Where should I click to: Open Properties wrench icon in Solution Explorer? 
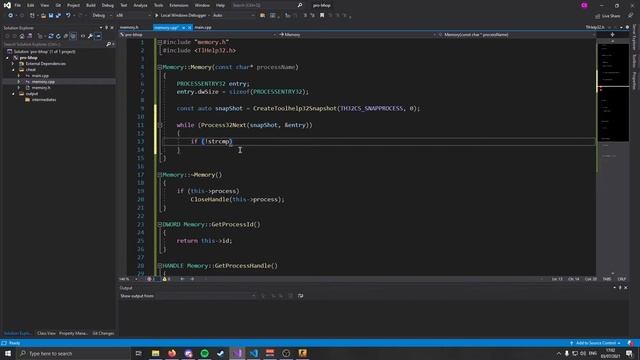[x=90, y=36]
